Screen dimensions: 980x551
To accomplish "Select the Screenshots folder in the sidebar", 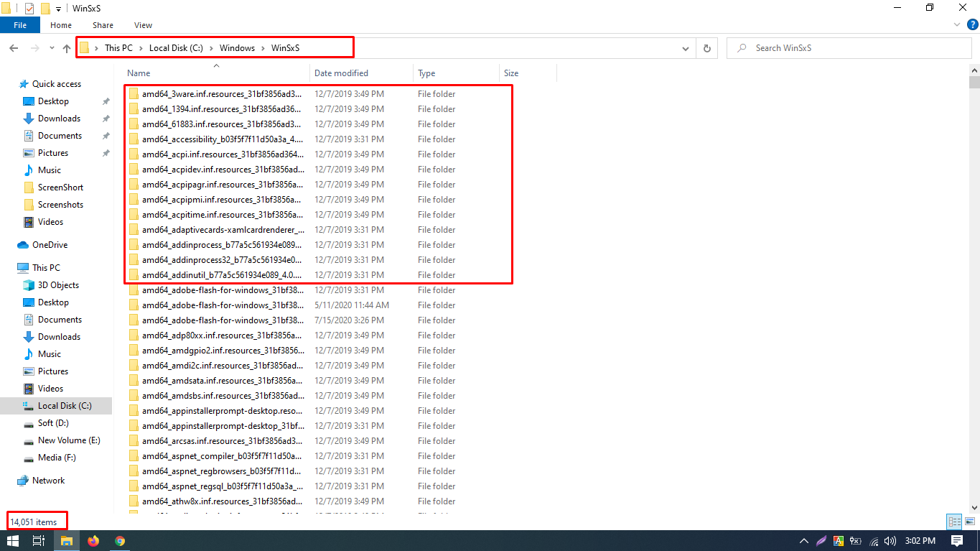I will pos(60,205).
